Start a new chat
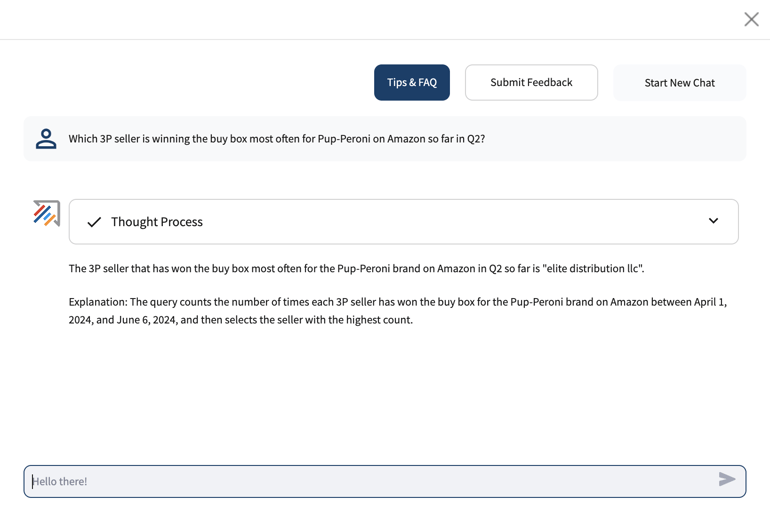This screenshot has height=520, width=770. pyautogui.click(x=680, y=82)
